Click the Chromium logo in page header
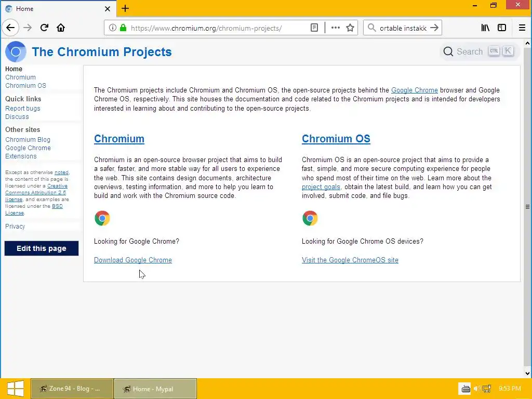 point(16,51)
